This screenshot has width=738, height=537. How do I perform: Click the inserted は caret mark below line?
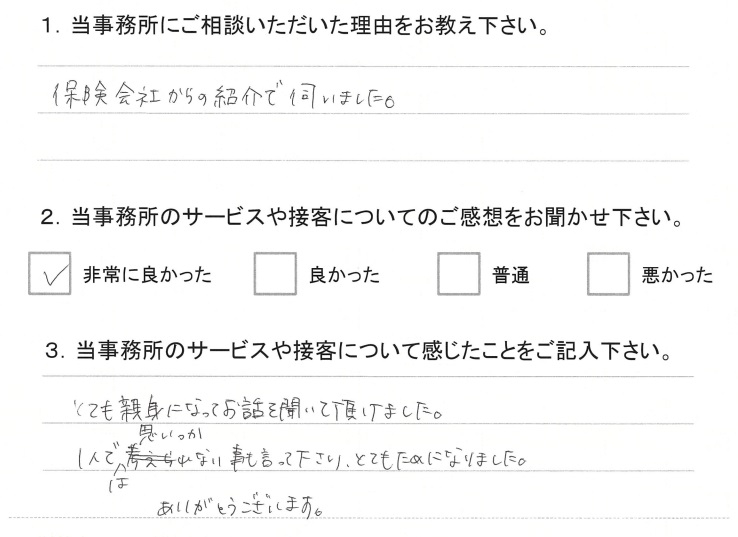coord(118,478)
